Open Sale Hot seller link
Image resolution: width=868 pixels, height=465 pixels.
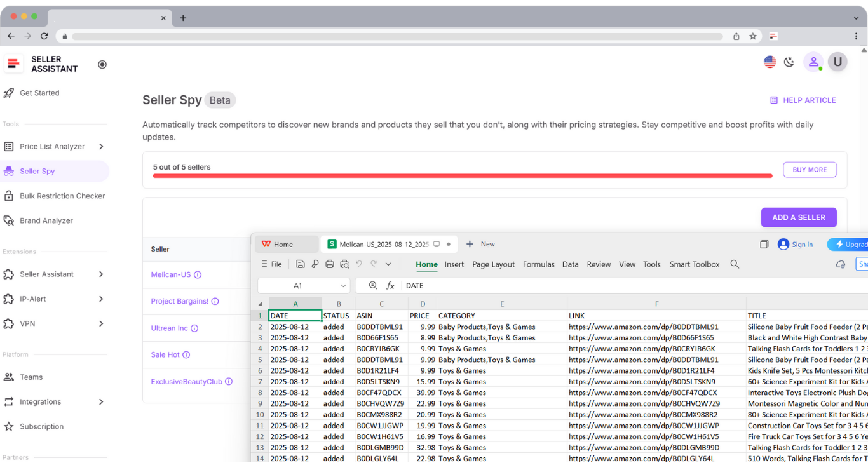click(x=165, y=355)
